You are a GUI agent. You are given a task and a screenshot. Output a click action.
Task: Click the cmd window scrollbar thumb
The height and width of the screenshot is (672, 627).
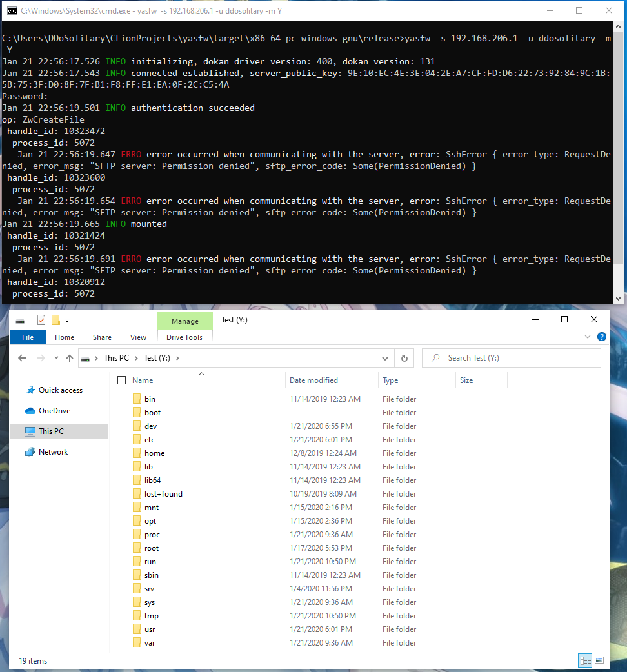tap(618, 148)
